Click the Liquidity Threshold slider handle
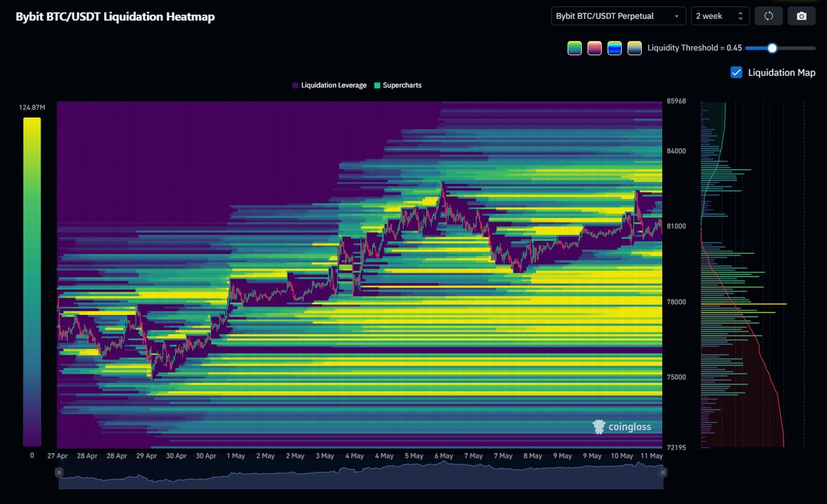Image resolution: width=827 pixels, height=504 pixels. (772, 48)
